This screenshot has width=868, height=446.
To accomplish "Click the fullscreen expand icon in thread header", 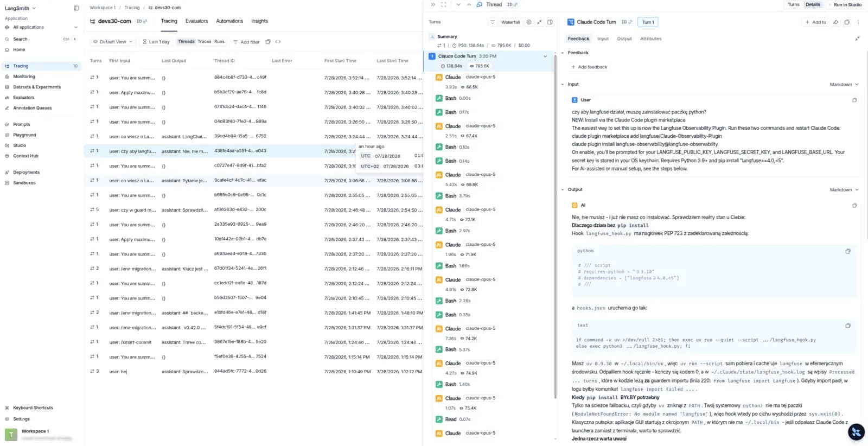I will [443, 4].
